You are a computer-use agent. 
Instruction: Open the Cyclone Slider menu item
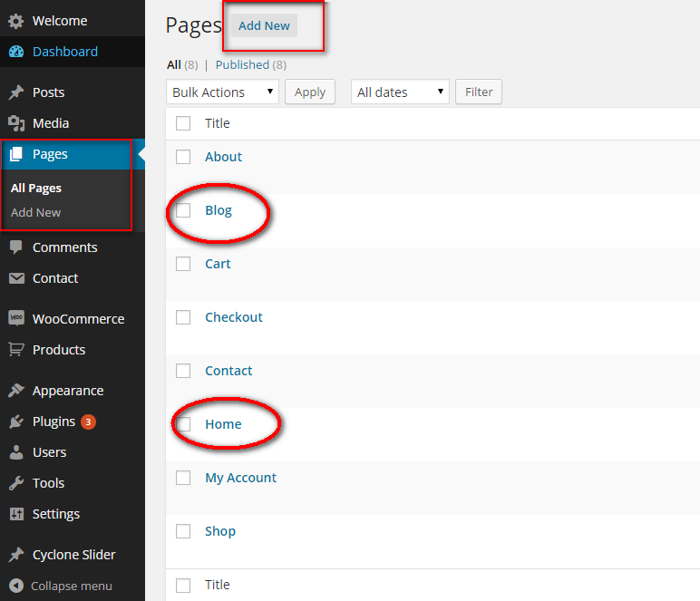pos(73,555)
